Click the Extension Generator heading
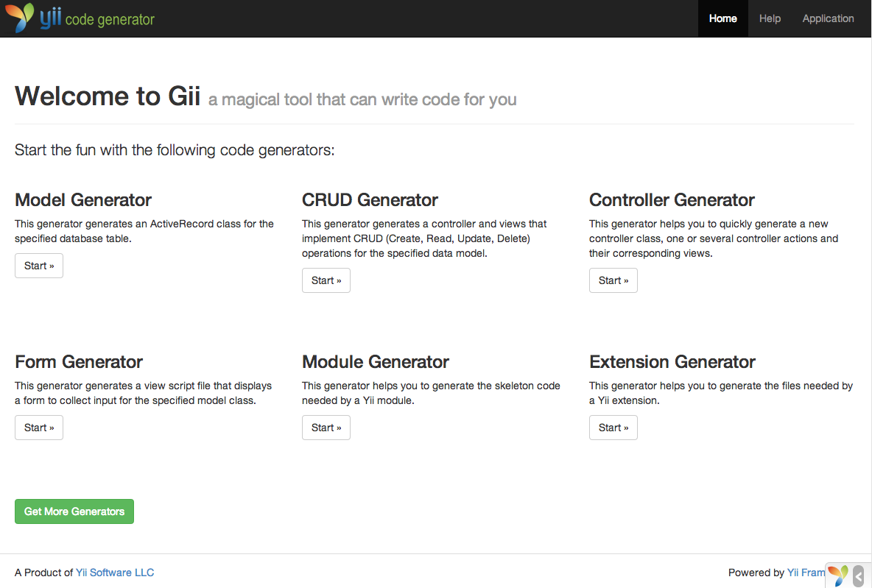 pyautogui.click(x=672, y=362)
